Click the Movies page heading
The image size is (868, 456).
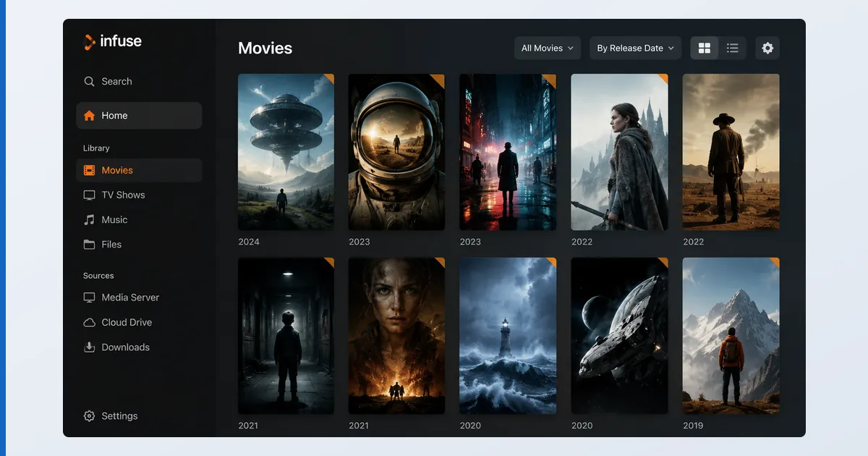coord(265,48)
